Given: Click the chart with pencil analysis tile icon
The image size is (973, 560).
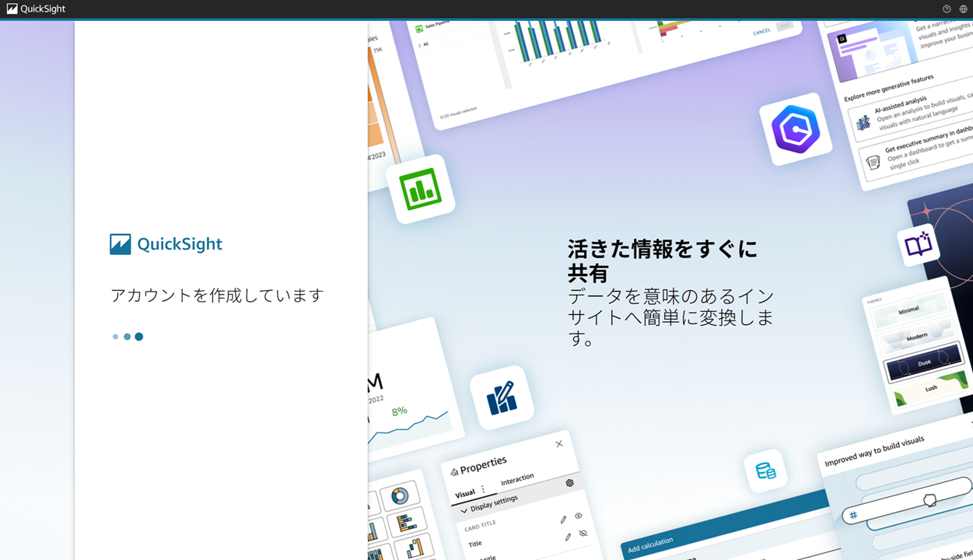Looking at the screenshot, I should [x=502, y=397].
